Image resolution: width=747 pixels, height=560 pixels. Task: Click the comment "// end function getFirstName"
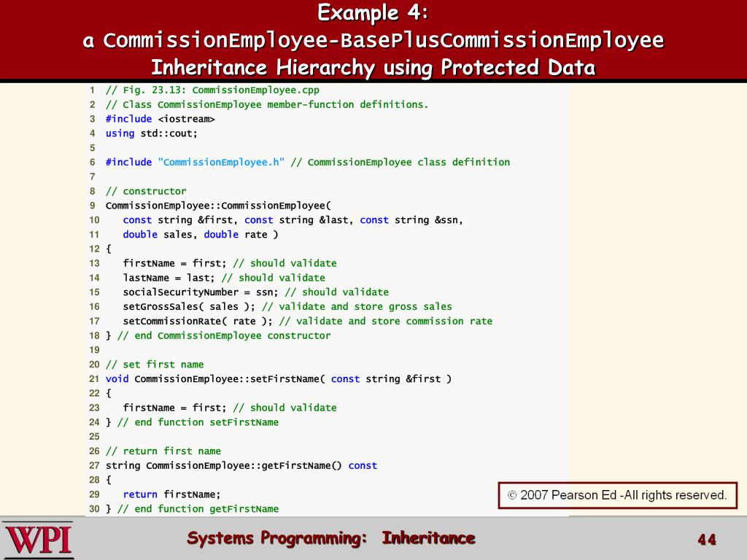click(x=198, y=508)
